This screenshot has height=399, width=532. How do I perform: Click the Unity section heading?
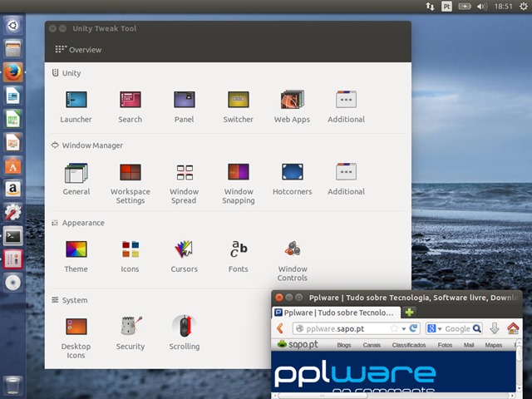pos(71,73)
